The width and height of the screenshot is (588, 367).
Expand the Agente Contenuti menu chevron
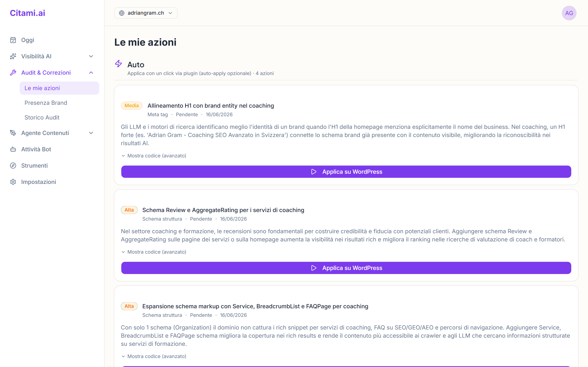[91, 133]
